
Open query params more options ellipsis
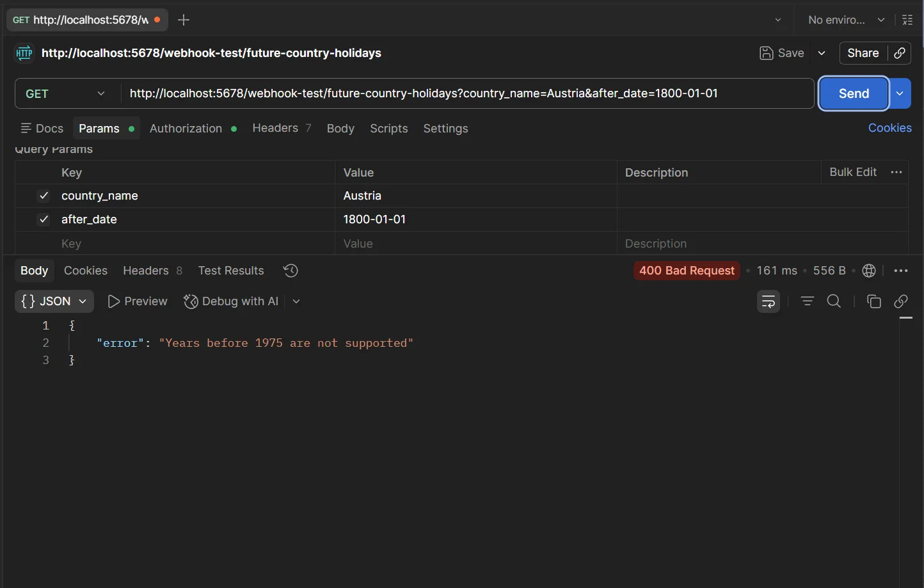(896, 172)
